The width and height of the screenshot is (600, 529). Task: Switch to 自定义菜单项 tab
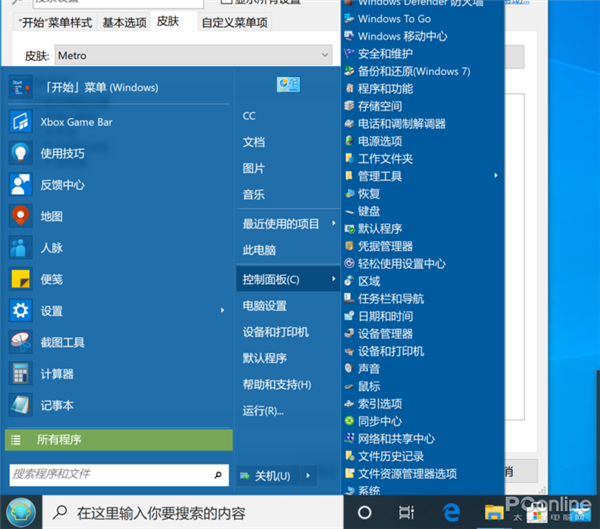point(235,23)
